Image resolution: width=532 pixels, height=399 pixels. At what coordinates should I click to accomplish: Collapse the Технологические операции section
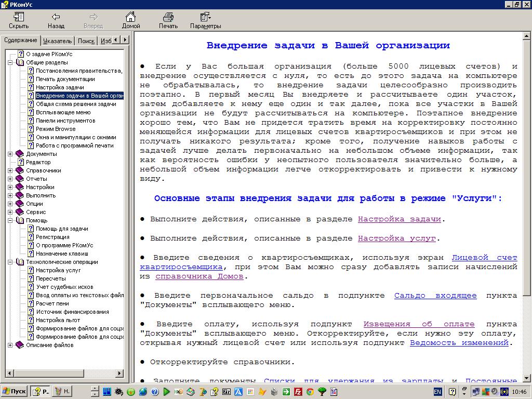(x=10, y=262)
